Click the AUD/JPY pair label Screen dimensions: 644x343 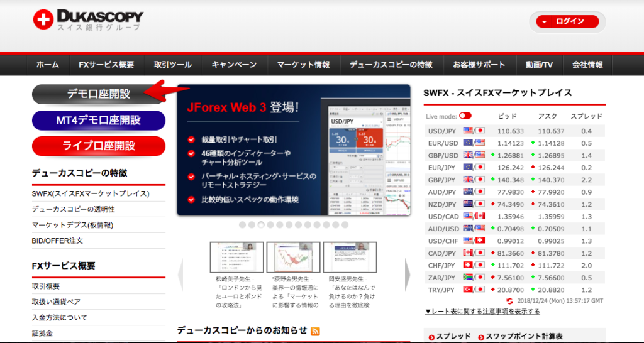click(442, 192)
